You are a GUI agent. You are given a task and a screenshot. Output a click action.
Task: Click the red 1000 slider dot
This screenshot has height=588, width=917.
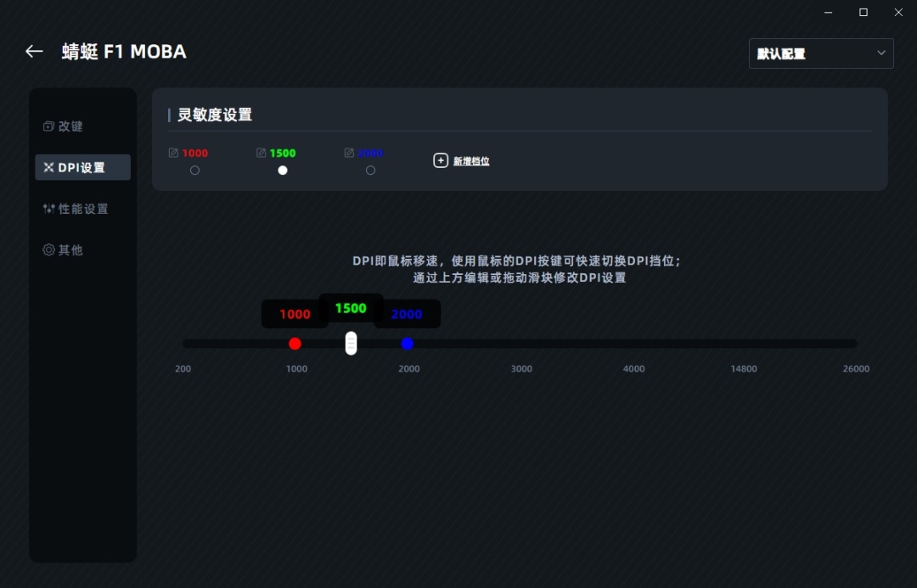click(295, 344)
